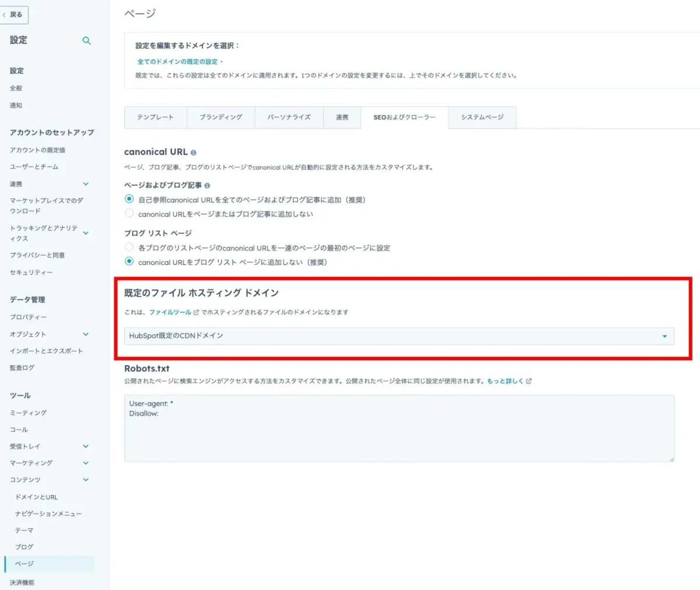Viewport: 700px width, 590px height.
Task: Click external link icon next to ファイルツール
Action: (x=197, y=311)
